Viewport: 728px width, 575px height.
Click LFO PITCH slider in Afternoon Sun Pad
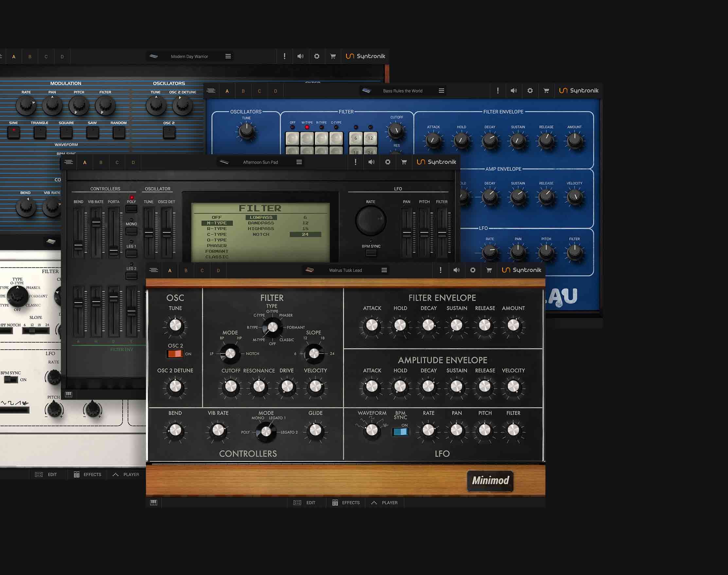(424, 232)
